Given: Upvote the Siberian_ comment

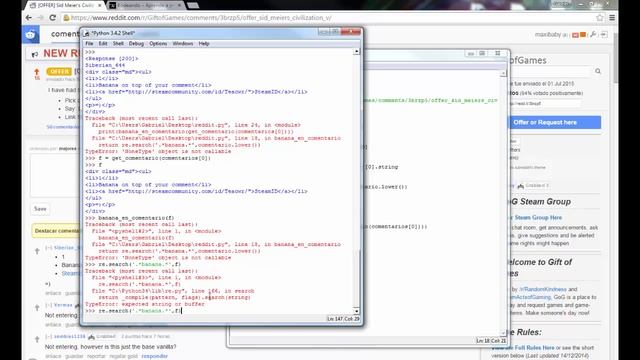Looking at the screenshot, I should (37, 251).
